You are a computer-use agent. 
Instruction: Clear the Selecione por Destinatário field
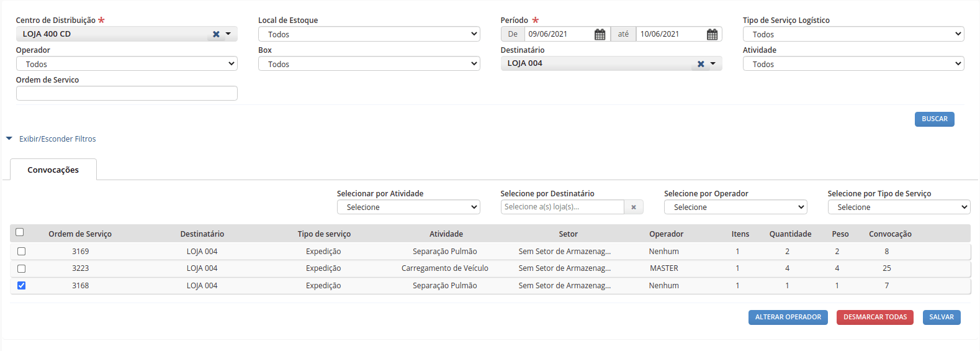click(x=634, y=207)
